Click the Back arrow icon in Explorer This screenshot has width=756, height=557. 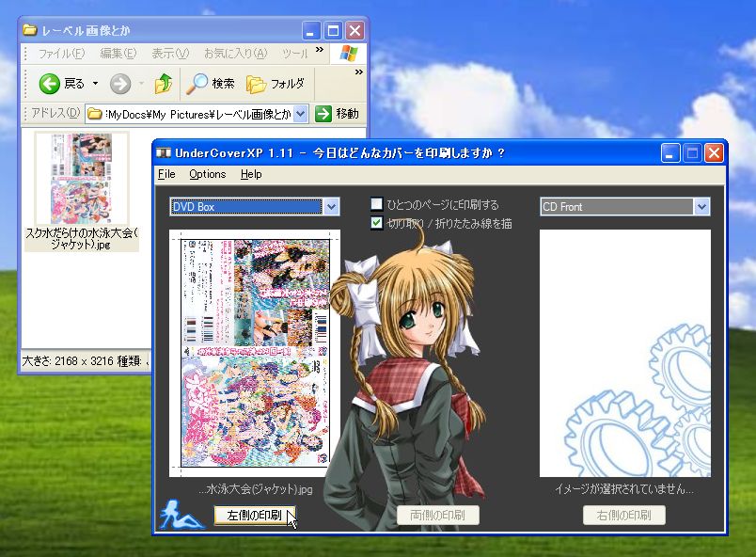[49, 84]
